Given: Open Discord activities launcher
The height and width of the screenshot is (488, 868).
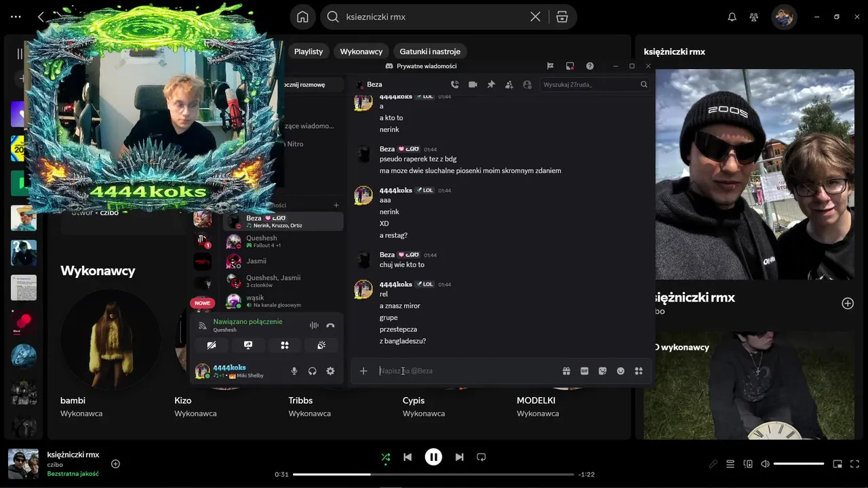Looking at the screenshot, I should pos(285,345).
